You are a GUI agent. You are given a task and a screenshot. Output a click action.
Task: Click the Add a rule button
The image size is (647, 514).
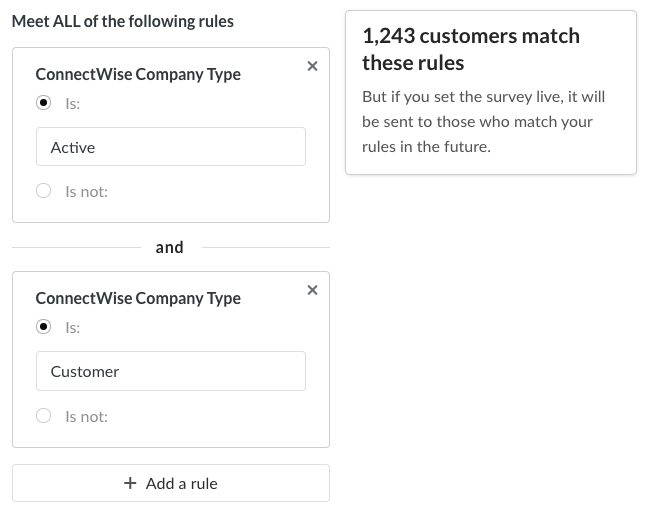point(171,483)
